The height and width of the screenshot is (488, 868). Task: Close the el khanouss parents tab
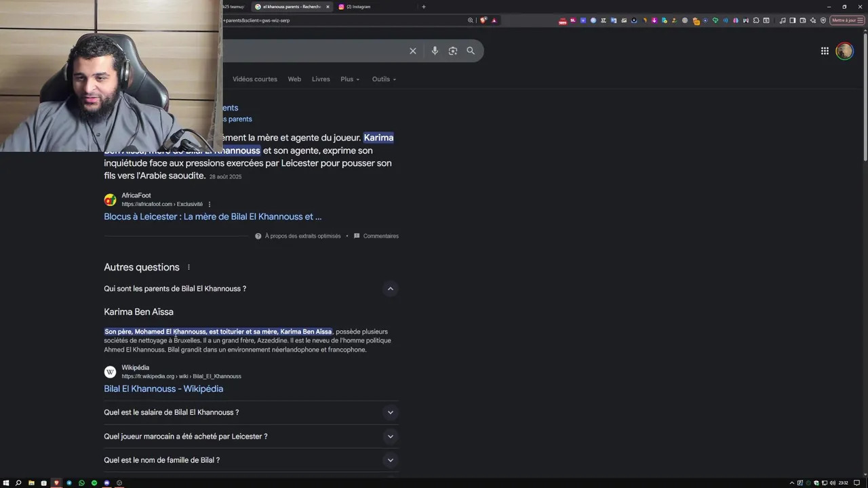pos(328,7)
